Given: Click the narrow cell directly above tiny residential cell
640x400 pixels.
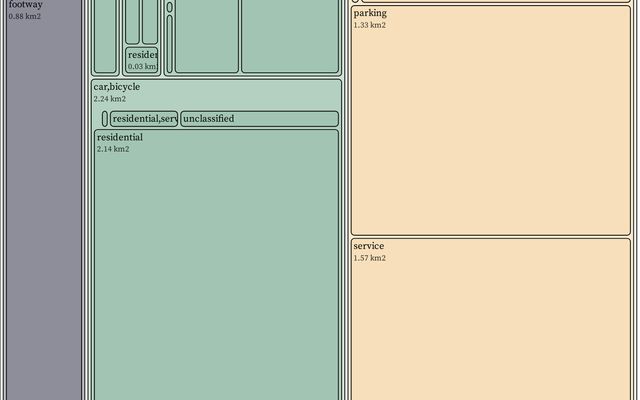Looking at the screenshot, I should coord(133,20).
